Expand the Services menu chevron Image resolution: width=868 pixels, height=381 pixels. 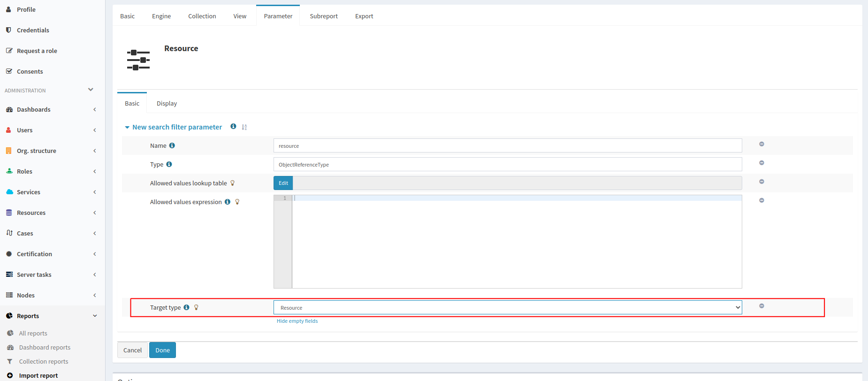click(95, 192)
